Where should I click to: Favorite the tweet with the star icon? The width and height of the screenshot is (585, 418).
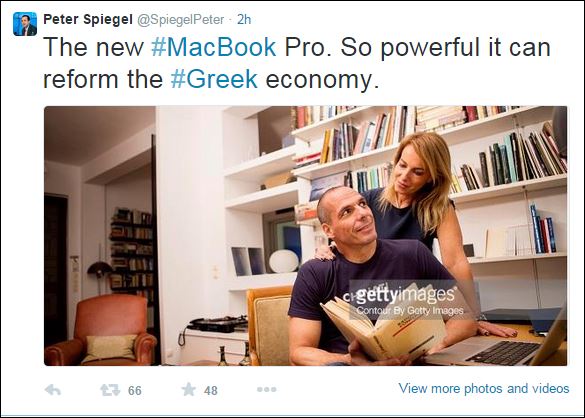click(189, 389)
